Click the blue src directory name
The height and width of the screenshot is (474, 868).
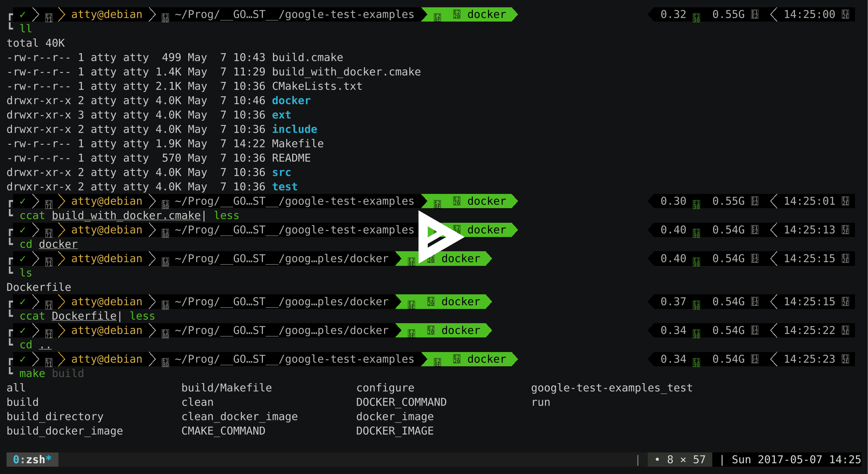pyautogui.click(x=282, y=172)
